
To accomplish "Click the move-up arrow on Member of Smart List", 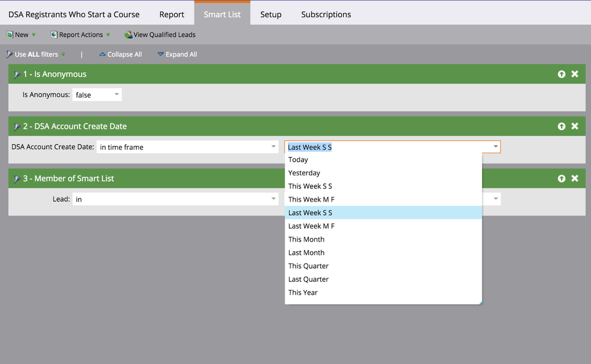I will [x=561, y=178].
